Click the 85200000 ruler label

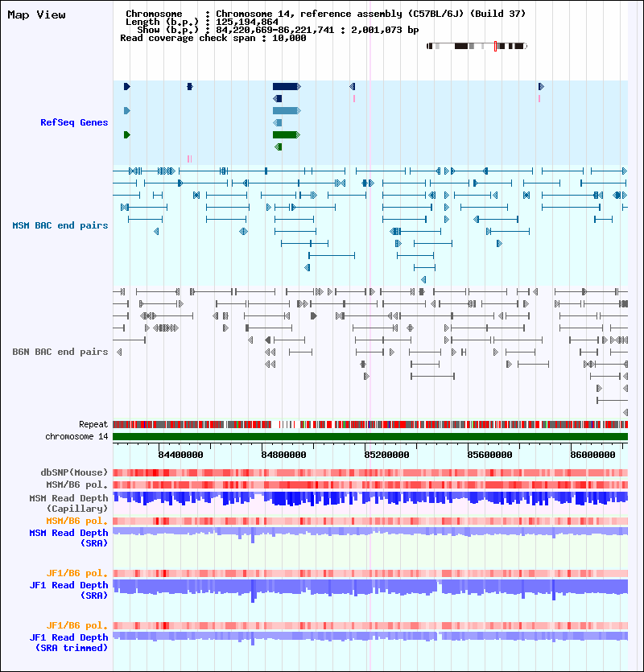coord(386,455)
